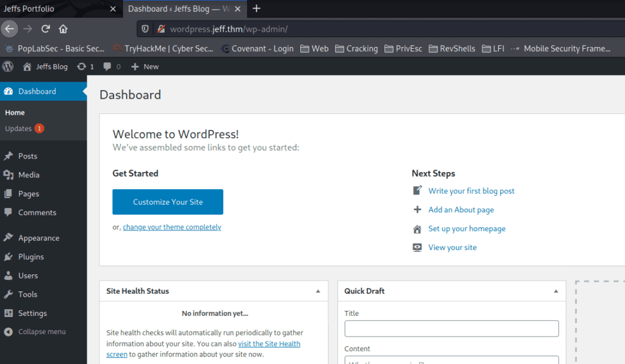Select Dashboard in the sidebar

click(x=43, y=91)
